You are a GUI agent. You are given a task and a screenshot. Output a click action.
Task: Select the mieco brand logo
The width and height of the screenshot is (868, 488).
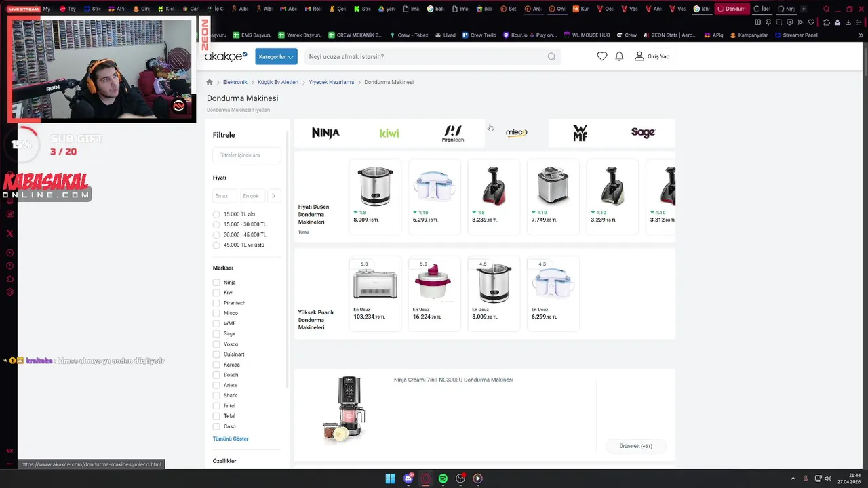tap(517, 133)
